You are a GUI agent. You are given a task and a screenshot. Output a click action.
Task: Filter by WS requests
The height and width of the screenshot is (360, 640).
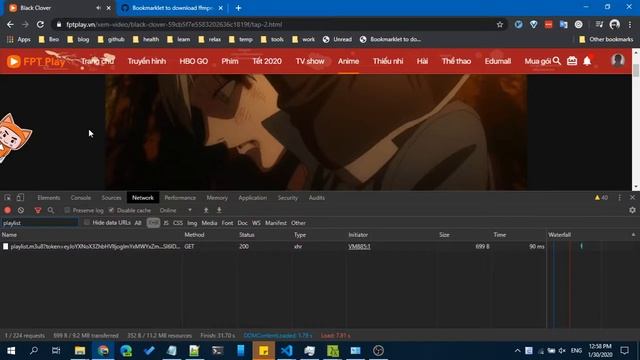(x=256, y=223)
